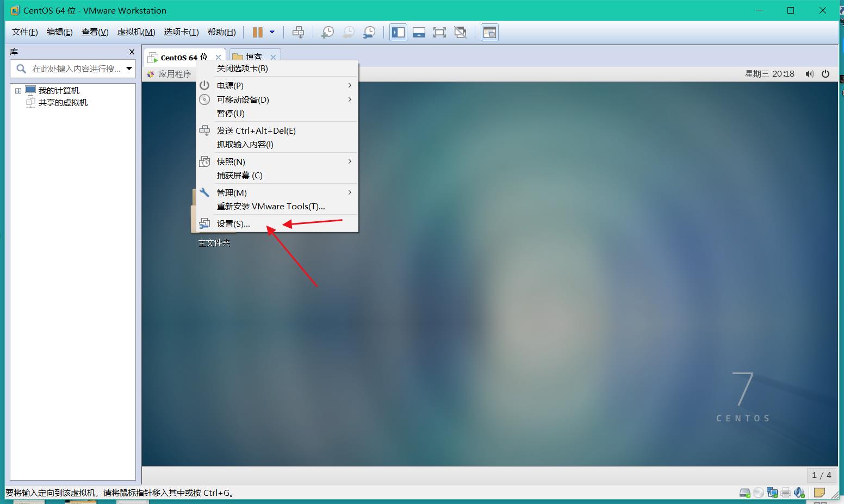Open the power options dropdown arrow in toolbar
Image resolution: width=844 pixels, height=504 pixels.
pos(272,33)
